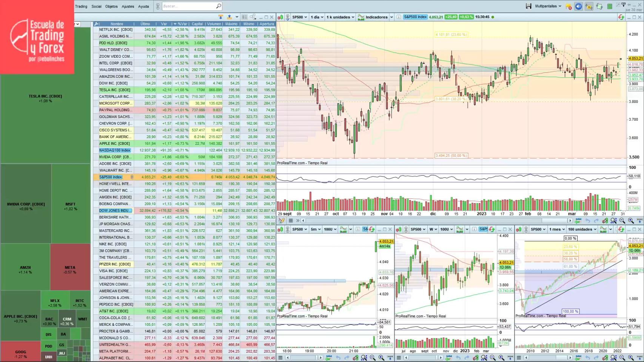
Task: Toggle the lock windows button
Action: tap(589, 6)
